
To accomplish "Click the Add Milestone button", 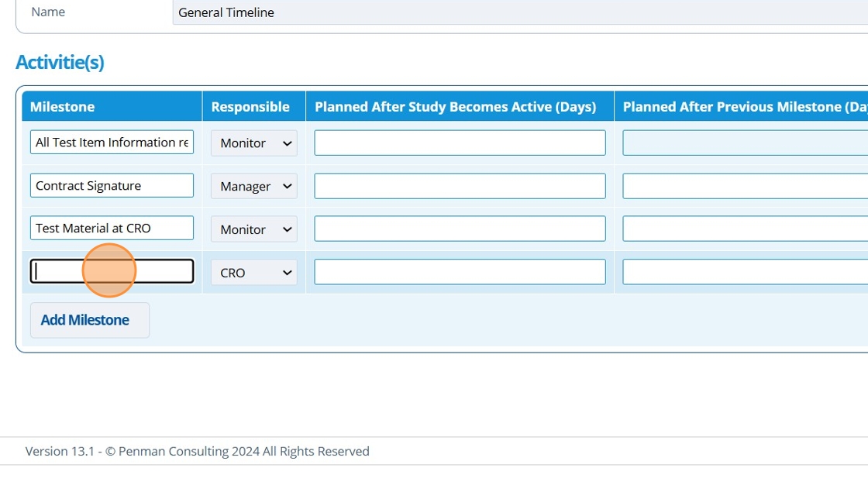I will [x=85, y=320].
